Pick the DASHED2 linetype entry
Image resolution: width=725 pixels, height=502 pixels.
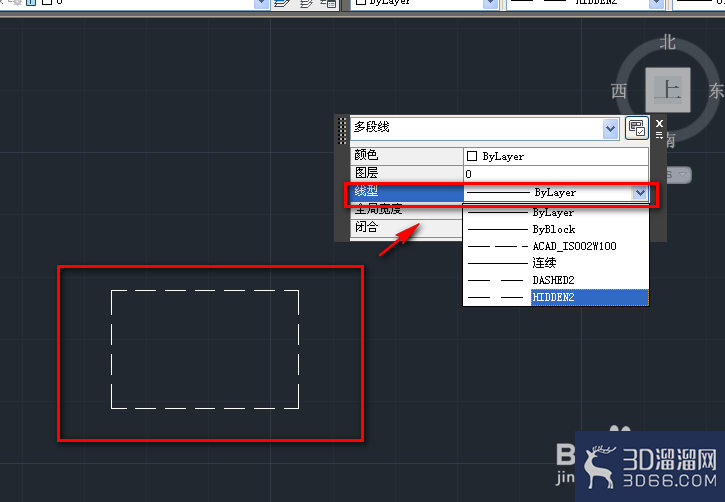(556, 280)
